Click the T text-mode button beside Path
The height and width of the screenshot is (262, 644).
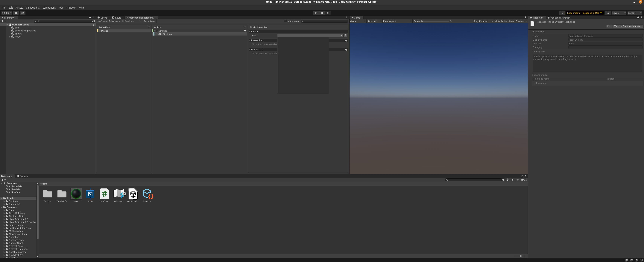[345, 36]
